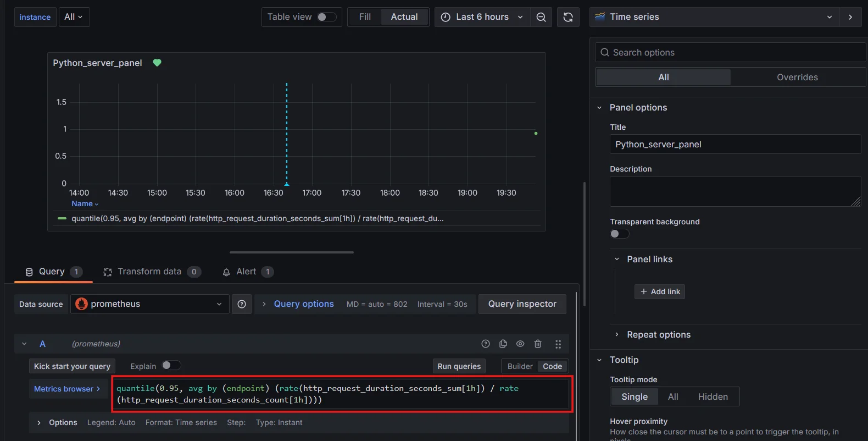Select Fill panel size mode

[365, 17]
